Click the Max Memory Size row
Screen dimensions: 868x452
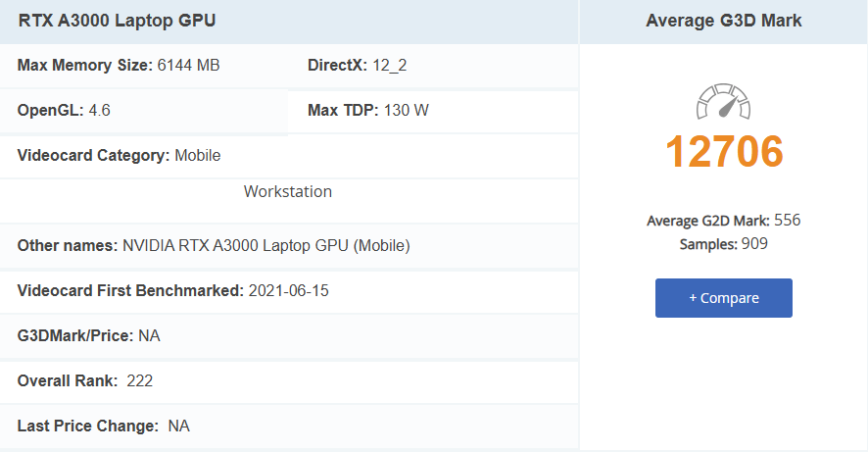119,66
